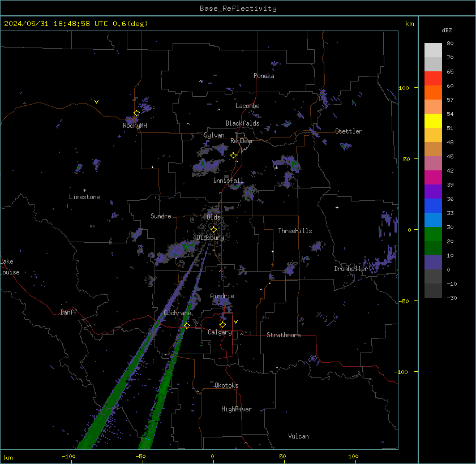This screenshot has width=476, height=464.
Task: Select the royal blue 36 dBZ legend swatch
Action: point(433,206)
